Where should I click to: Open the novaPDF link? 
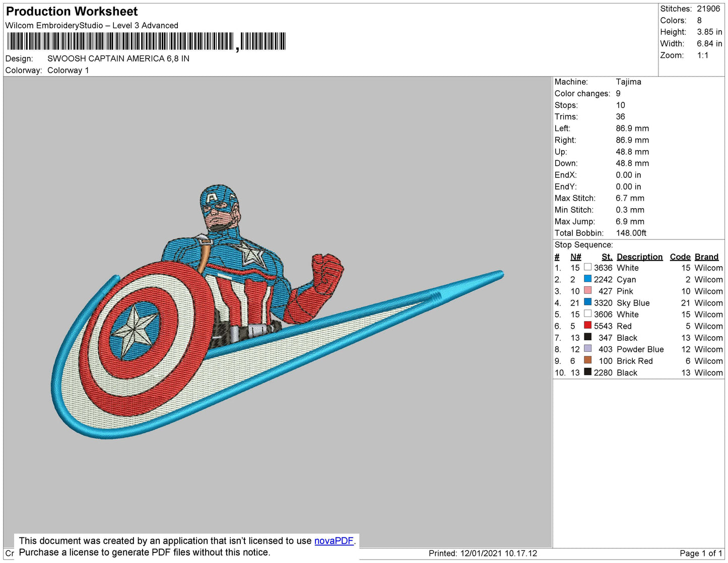point(334,541)
